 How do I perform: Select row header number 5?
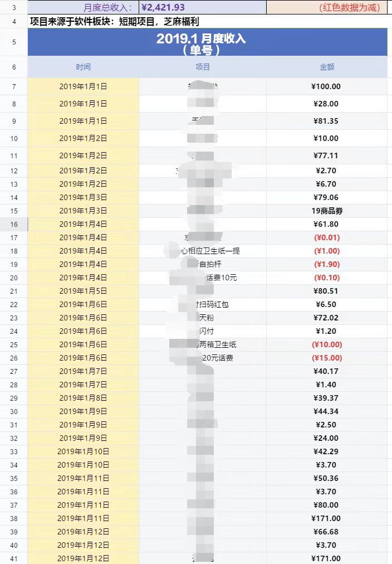14,42
